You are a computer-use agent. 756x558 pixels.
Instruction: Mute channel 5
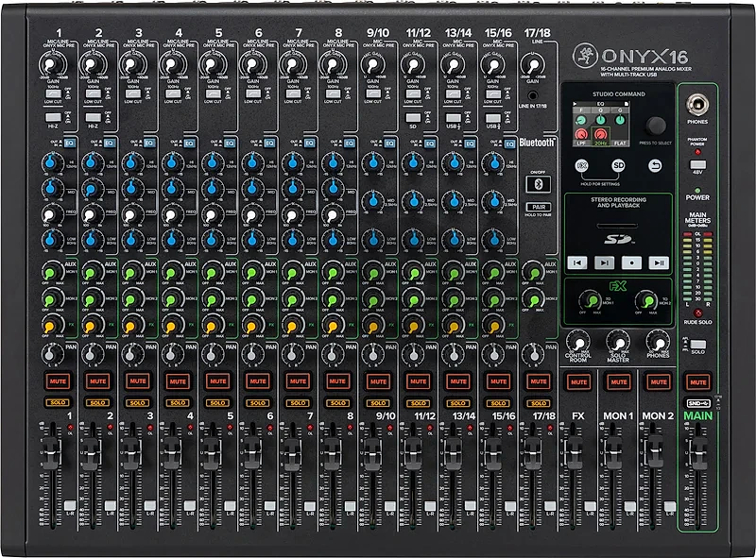point(218,381)
